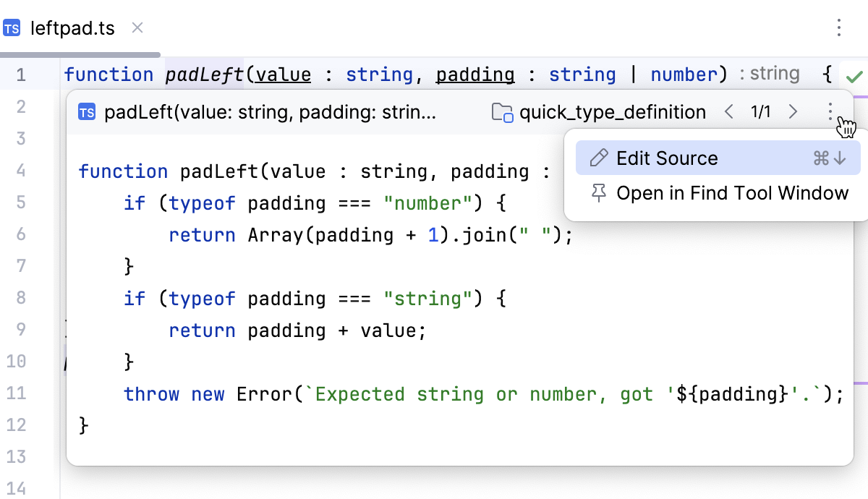This screenshot has height=499, width=868.
Task: Click the pin icon beside Open in Find Tool Window
Action: [x=599, y=193]
